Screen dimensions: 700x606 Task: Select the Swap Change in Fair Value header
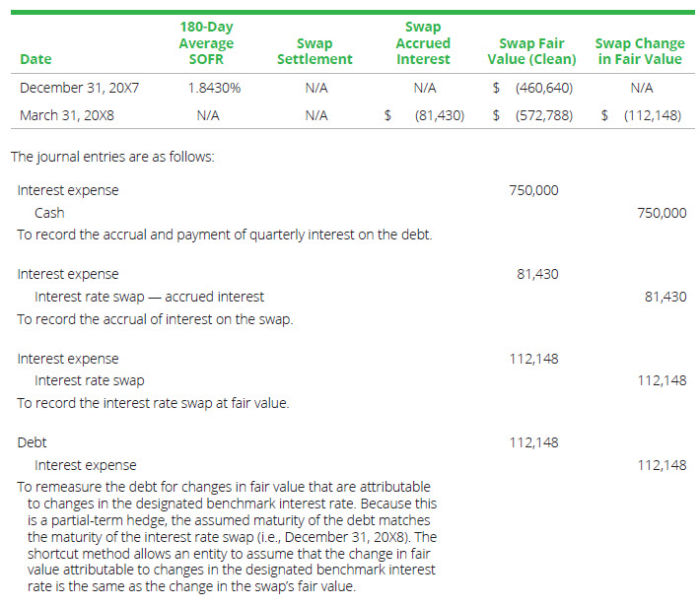639,51
